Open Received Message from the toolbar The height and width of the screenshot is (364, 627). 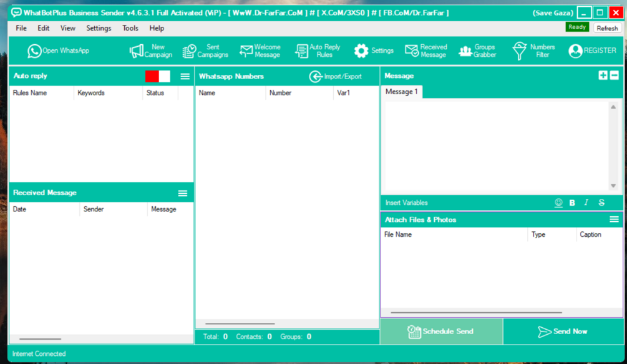click(x=425, y=50)
